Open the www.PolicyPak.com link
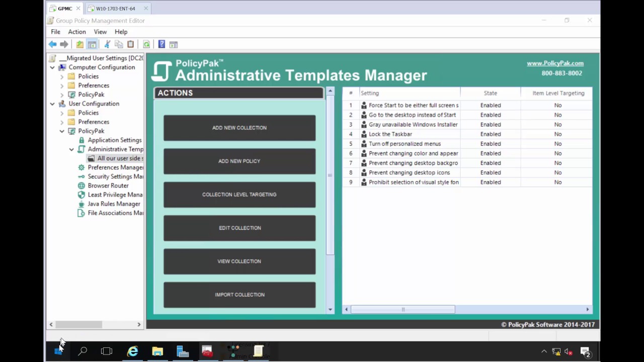The image size is (644, 362). 555,63
